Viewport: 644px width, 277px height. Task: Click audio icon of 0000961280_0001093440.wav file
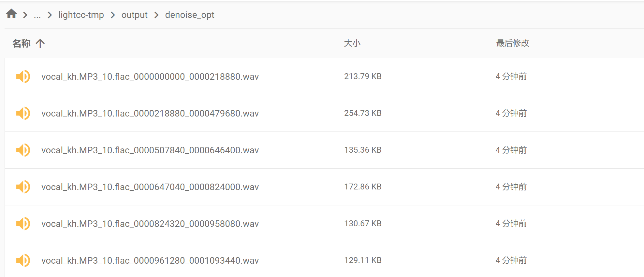[x=23, y=260]
